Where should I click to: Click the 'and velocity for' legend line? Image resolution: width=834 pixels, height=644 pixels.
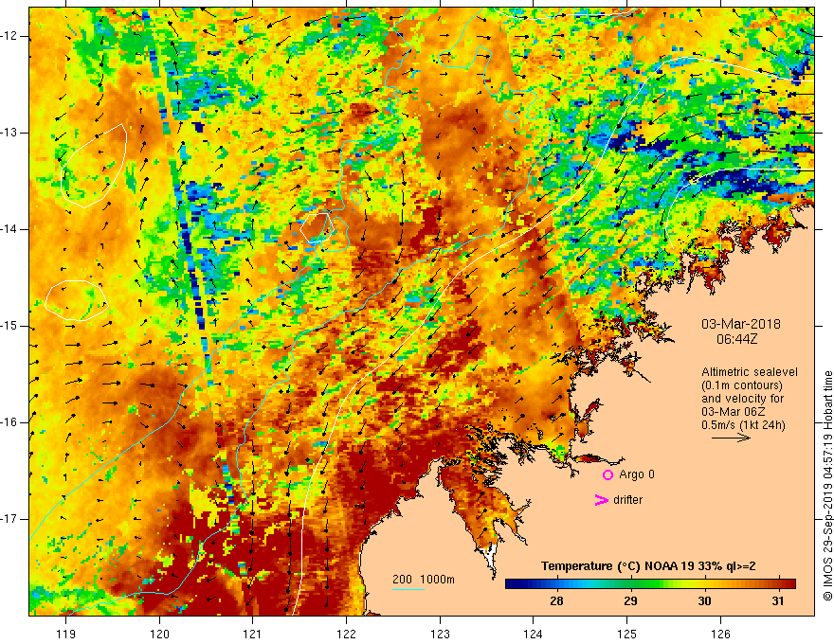742,399
